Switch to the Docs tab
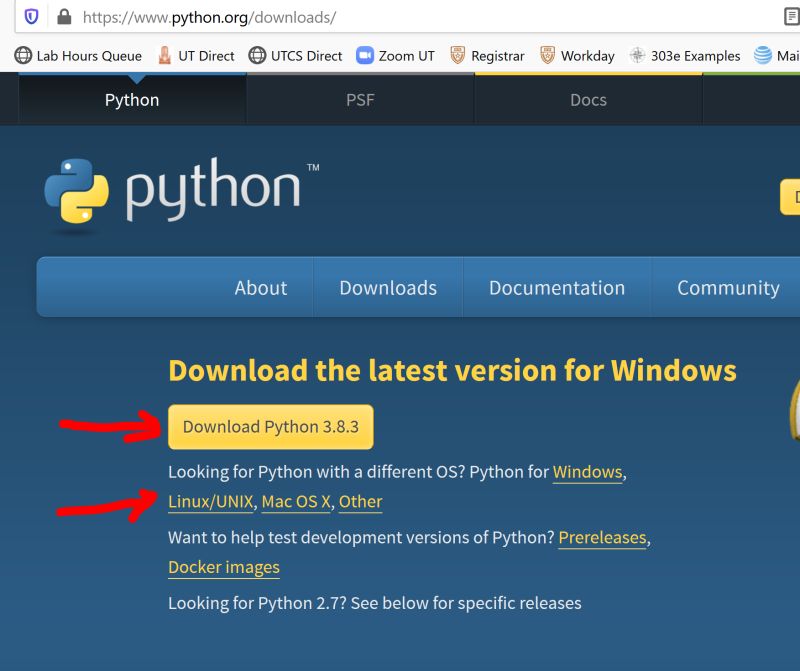The image size is (800, 671). coord(588,100)
